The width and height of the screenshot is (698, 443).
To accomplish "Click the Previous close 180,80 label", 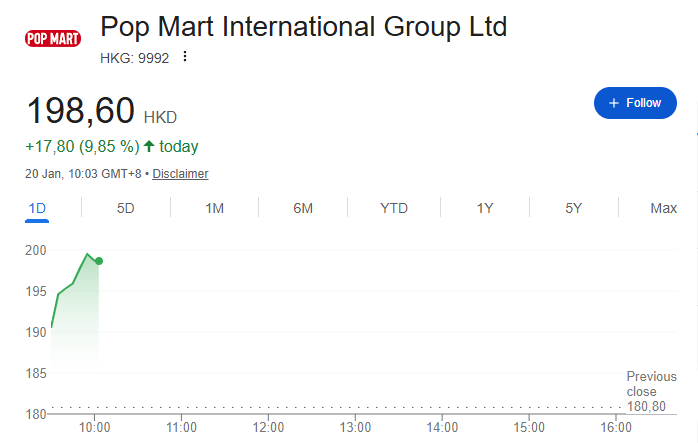I will point(651,392).
